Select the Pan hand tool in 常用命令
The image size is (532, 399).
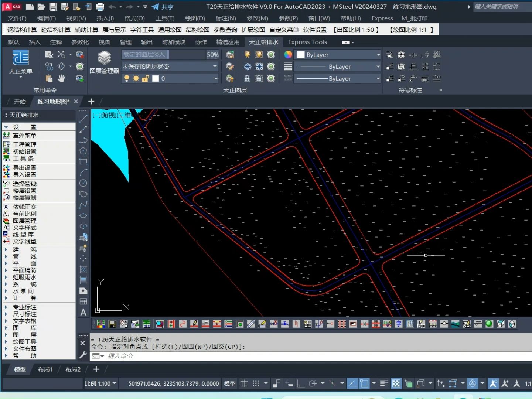(61, 78)
